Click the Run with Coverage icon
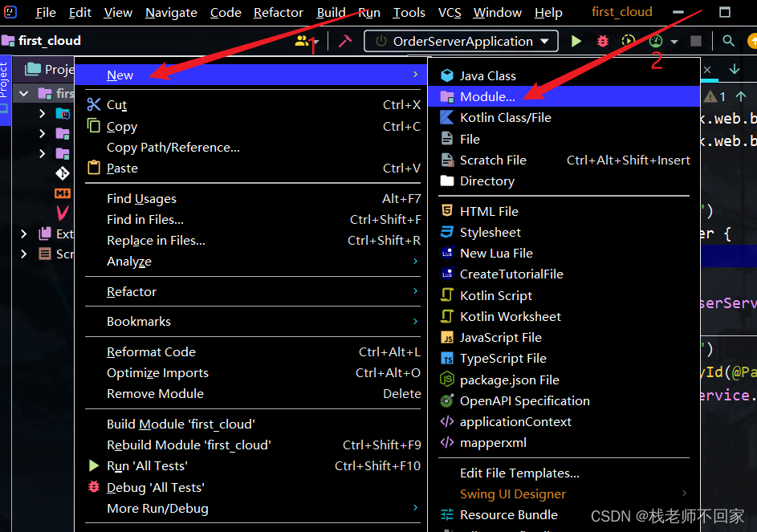Viewport: 757px width, 532px height. click(x=628, y=41)
